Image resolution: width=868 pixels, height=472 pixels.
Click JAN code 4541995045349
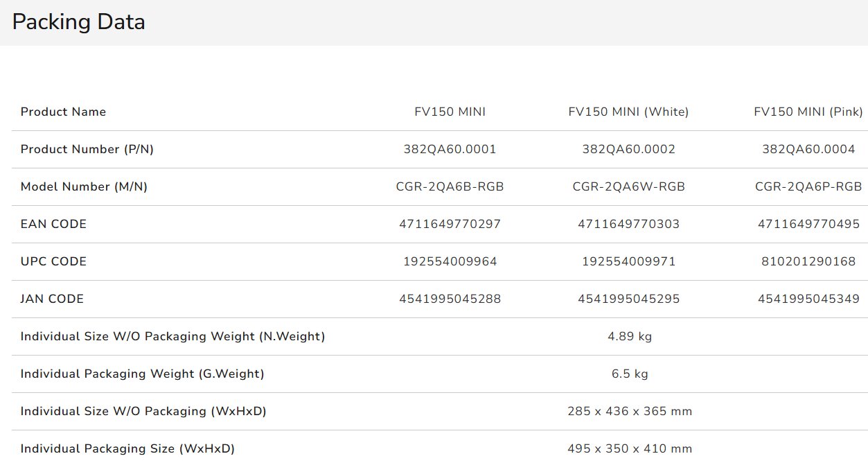point(808,299)
